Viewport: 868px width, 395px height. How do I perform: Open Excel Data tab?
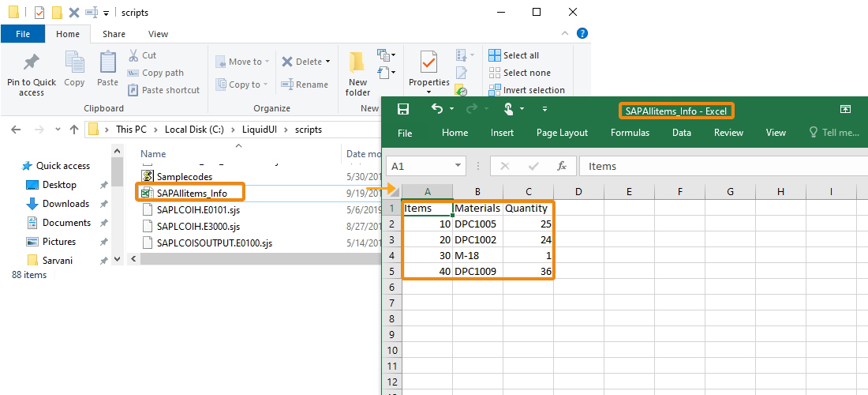coord(682,133)
